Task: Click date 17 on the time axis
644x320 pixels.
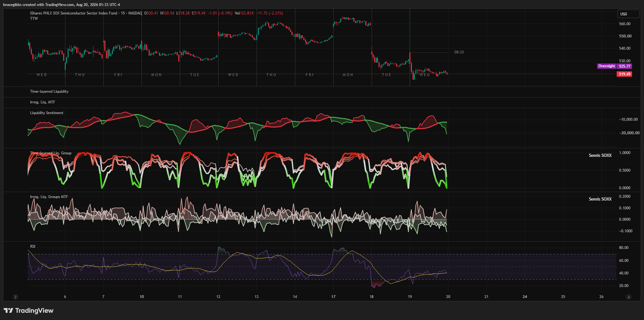Action: click(333, 297)
